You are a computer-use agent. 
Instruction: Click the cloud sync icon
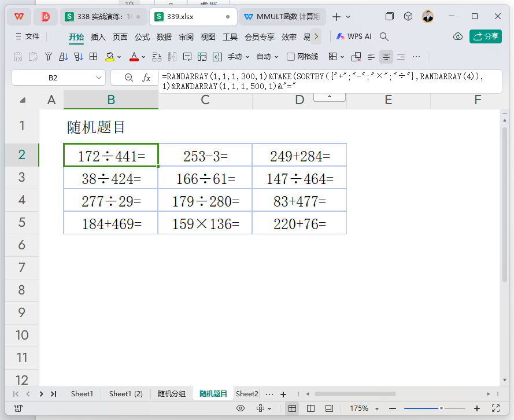457,36
